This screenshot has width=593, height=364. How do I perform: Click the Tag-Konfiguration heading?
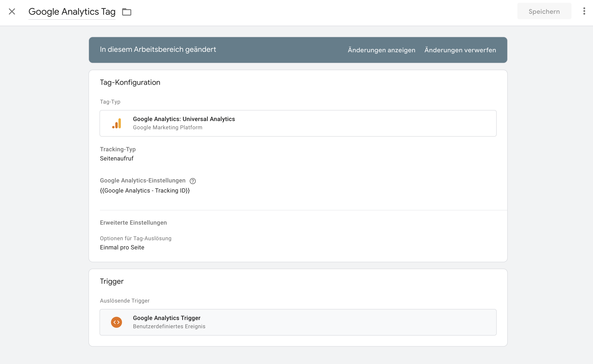coord(130,82)
